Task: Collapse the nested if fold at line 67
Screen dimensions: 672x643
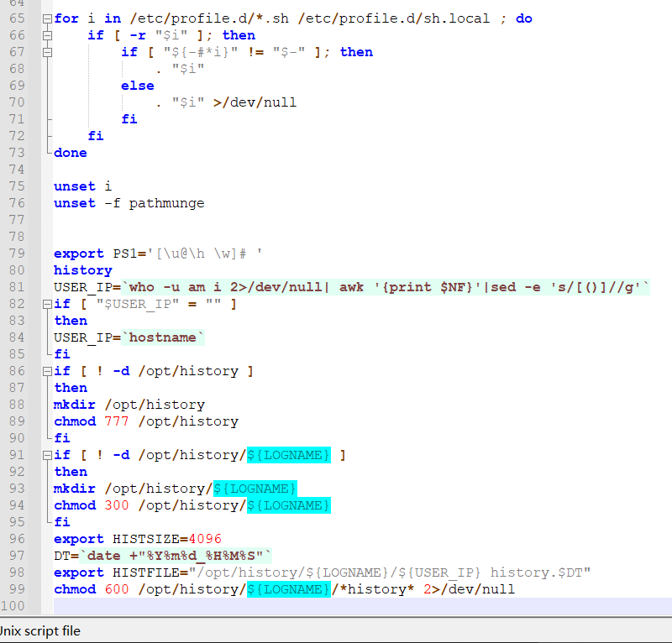Action: click(x=47, y=52)
